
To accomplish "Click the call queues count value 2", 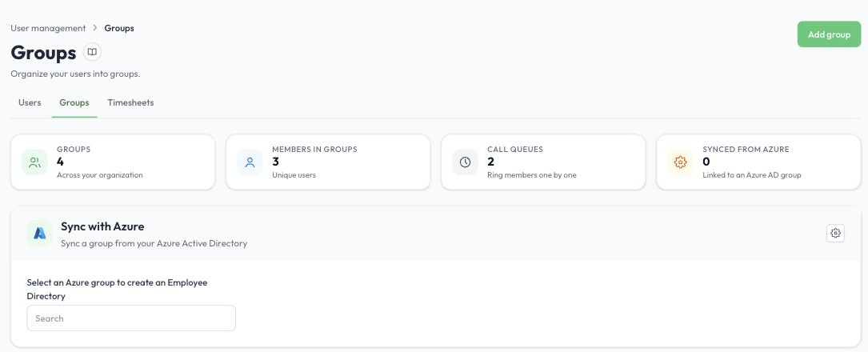I will tap(491, 162).
